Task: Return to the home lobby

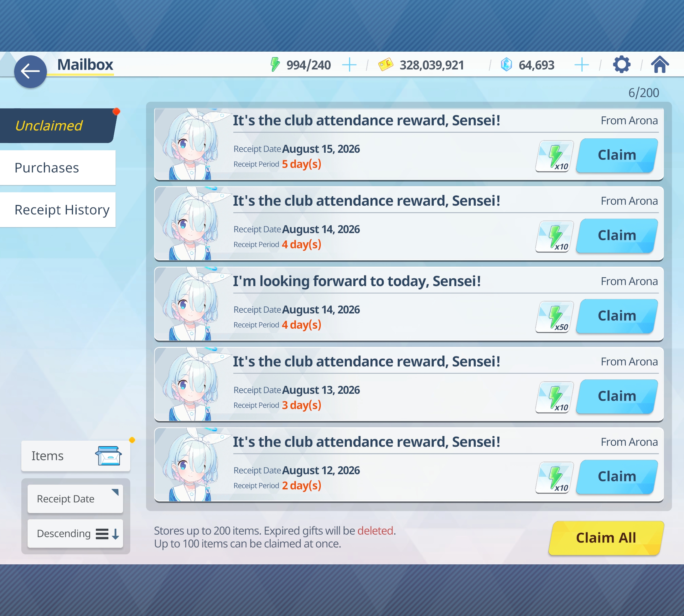Action: click(660, 64)
